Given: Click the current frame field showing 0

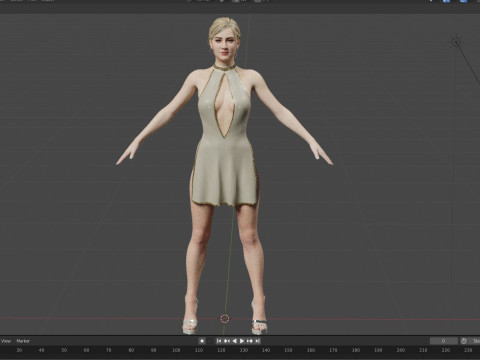Looking at the screenshot, I should pos(444,341).
